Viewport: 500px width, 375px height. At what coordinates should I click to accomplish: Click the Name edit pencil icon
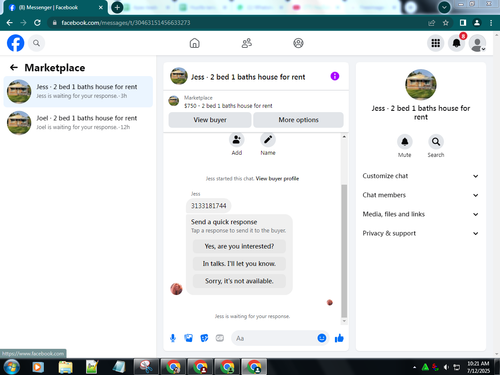point(268,140)
